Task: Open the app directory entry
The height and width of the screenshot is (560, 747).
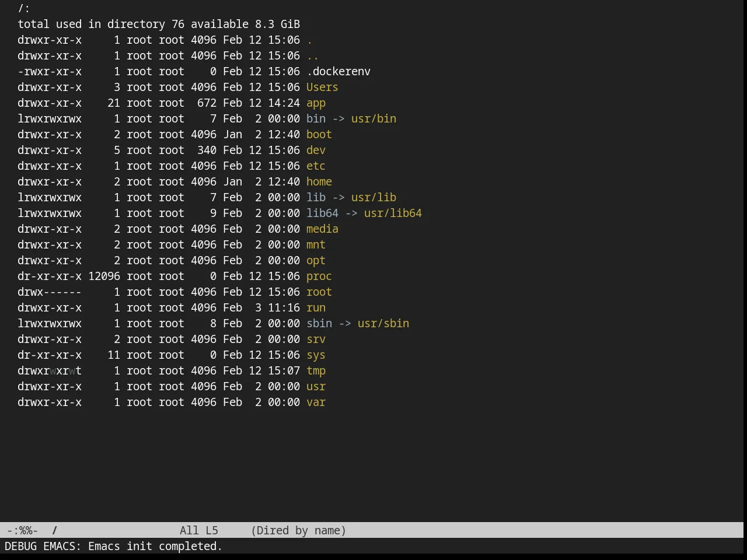Action: click(316, 103)
